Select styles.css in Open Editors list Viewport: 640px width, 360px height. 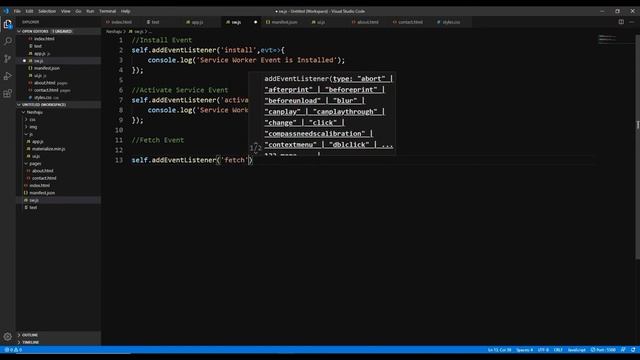click(43, 98)
